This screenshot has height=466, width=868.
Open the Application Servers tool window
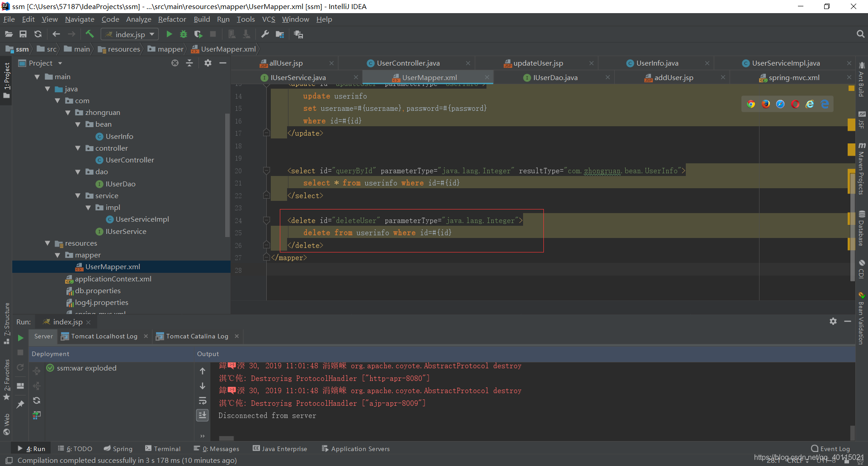pyautogui.click(x=356, y=449)
